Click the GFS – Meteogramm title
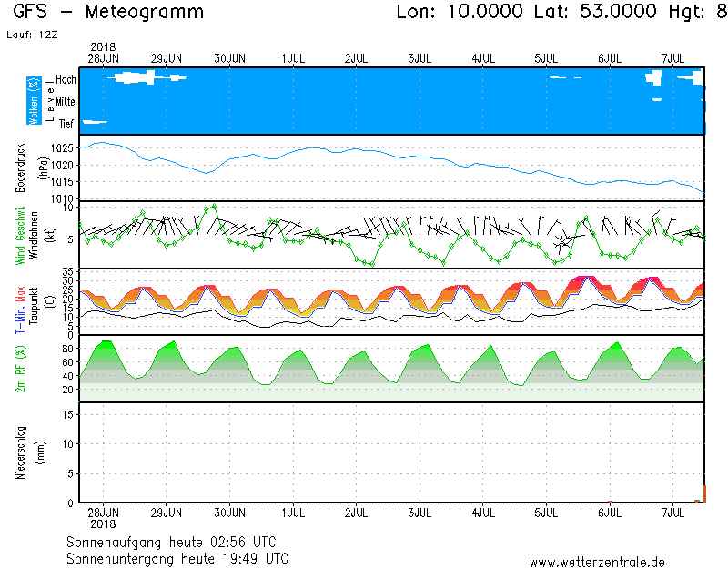 pos(109,13)
